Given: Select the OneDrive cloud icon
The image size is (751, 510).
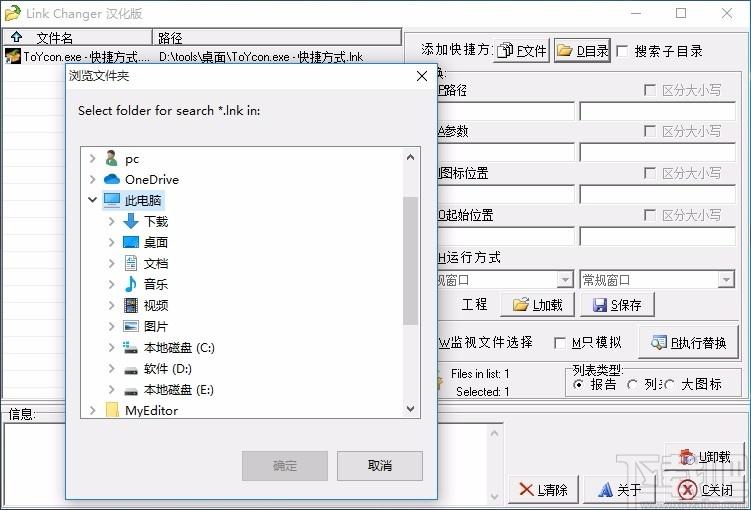Looking at the screenshot, I should (112, 180).
